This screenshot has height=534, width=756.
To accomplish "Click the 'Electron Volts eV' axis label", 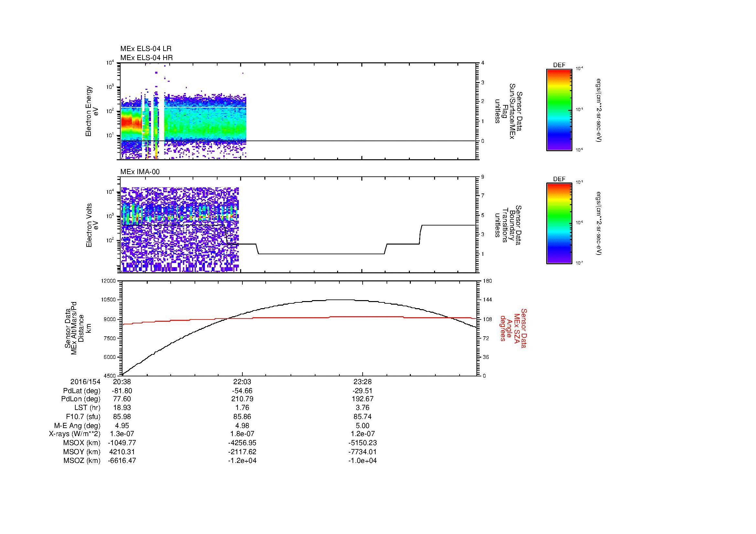I will [92, 225].
